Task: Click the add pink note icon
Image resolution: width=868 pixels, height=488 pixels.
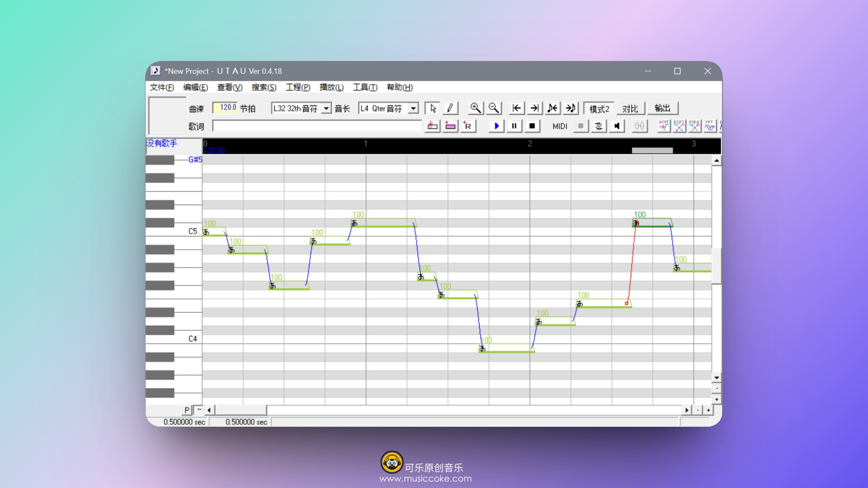Action: 450,126
